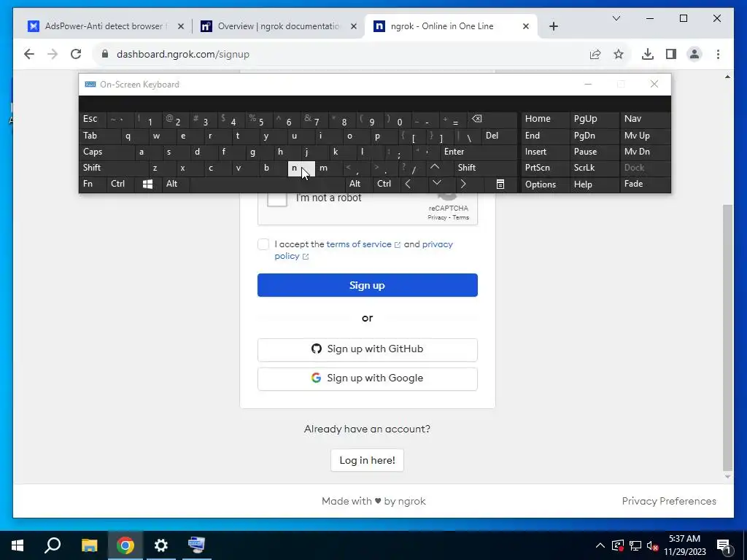747x560 pixels.
Task: Click the Tab key on On-Screen Keyboard
Action: pos(99,136)
